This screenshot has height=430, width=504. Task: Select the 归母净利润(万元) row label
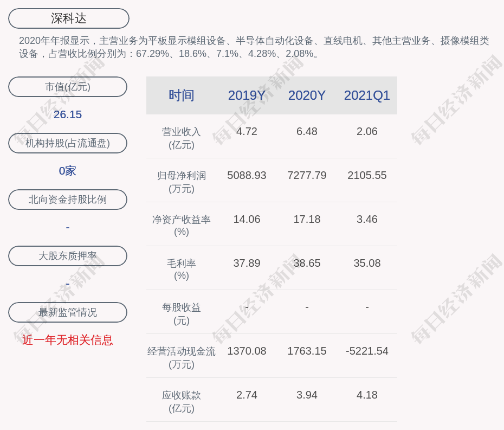click(x=181, y=182)
